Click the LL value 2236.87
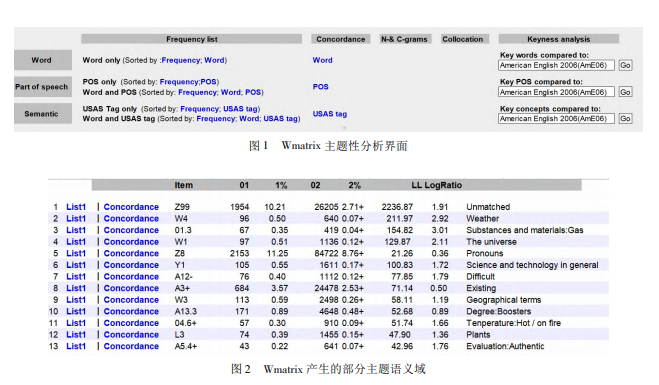The width and height of the screenshot is (659, 385). [x=397, y=207]
